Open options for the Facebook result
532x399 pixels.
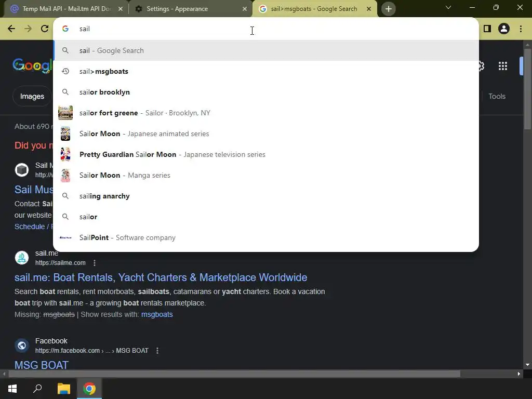[157, 351]
